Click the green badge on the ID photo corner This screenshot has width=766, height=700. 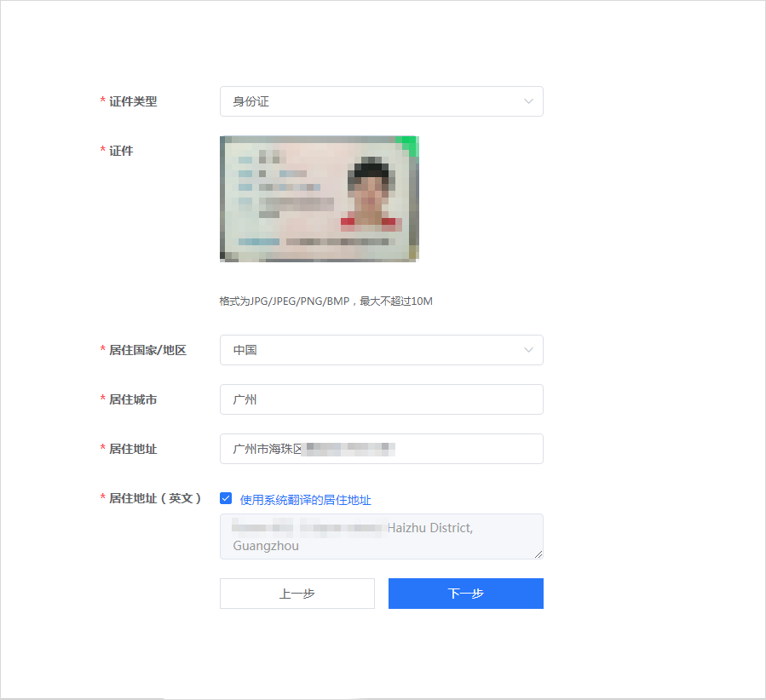click(x=412, y=144)
